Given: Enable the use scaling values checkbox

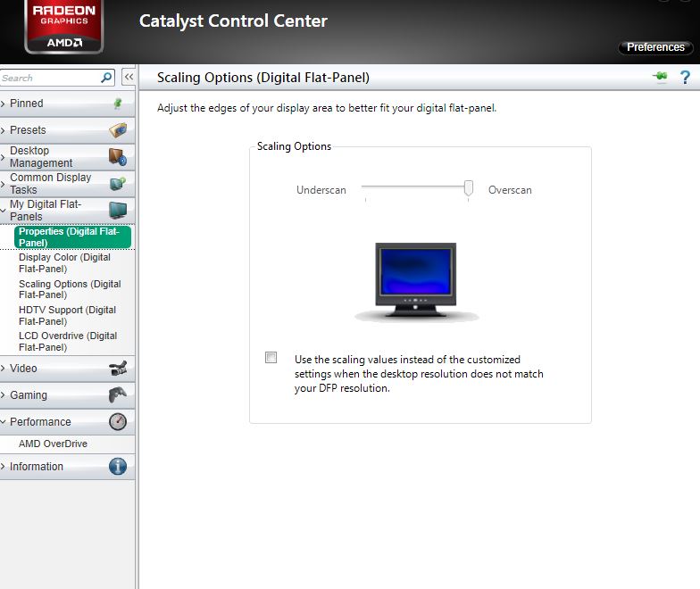Looking at the screenshot, I should (x=271, y=357).
